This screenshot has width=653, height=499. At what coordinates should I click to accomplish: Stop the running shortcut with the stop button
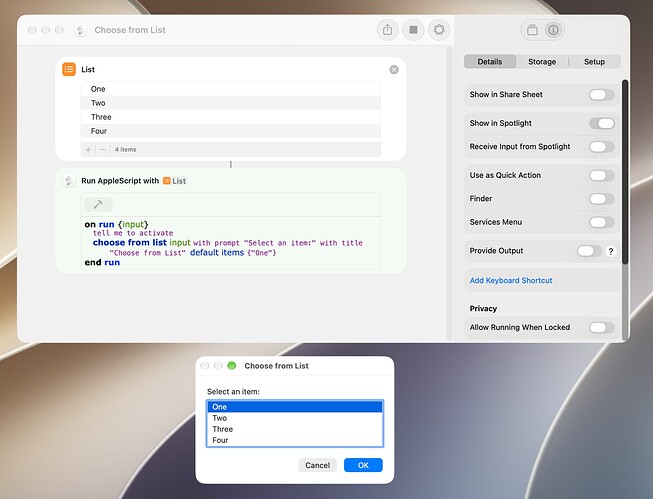pyautogui.click(x=413, y=30)
